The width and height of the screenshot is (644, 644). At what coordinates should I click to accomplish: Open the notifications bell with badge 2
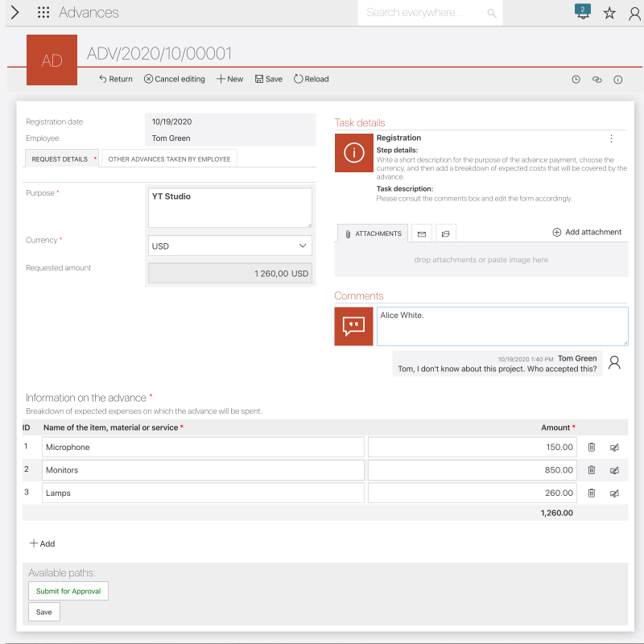click(583, 12)
